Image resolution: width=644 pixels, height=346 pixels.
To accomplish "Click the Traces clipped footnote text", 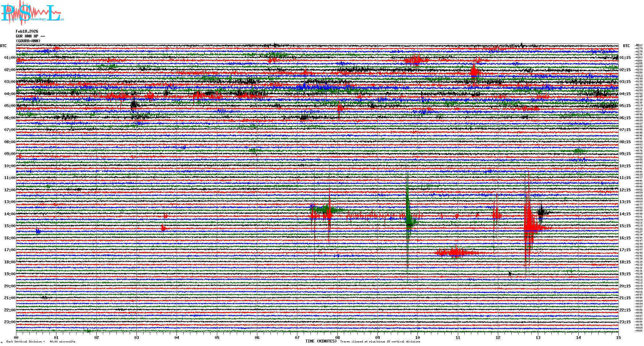I will [380, 342].
